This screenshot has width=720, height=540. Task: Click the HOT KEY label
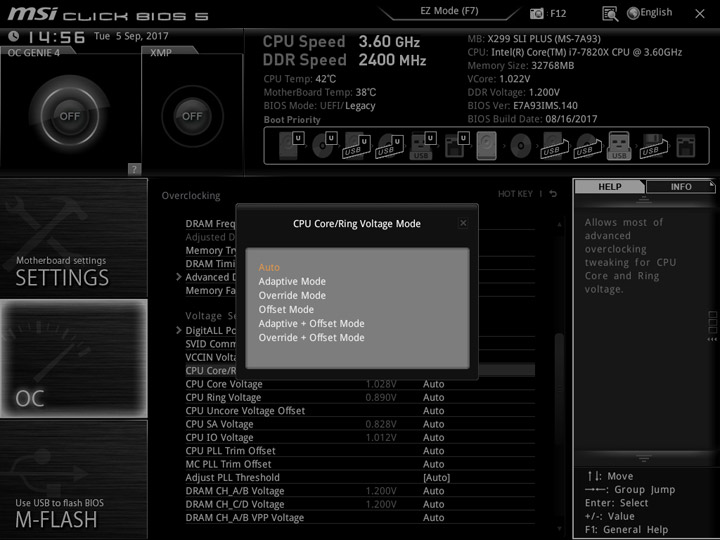point(515,194)
